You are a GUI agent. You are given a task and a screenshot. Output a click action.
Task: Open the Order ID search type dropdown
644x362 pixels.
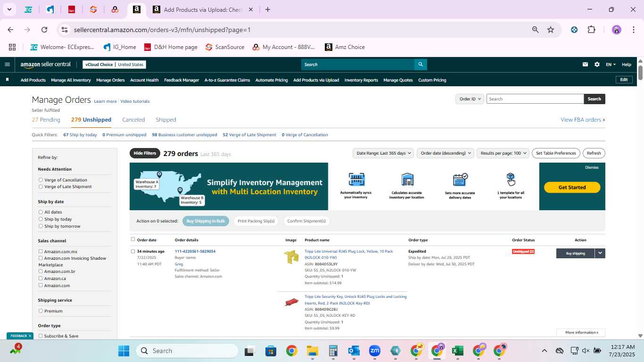pyautogui.click(x=470, y=99)
